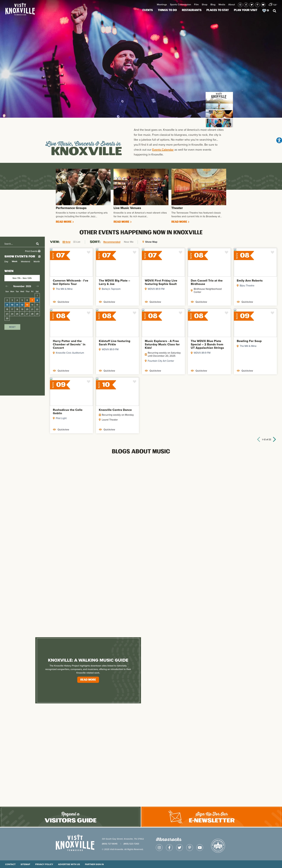
Task: Expand Quickview for Bowling For Soup
Action: tap(245, 371)
